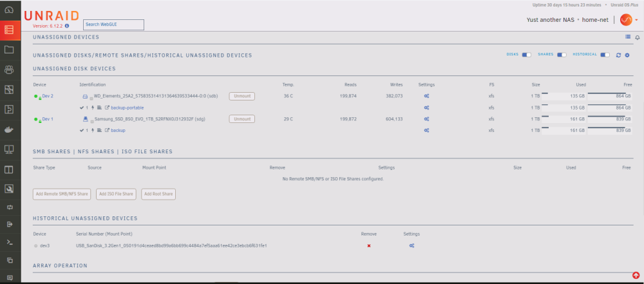This screenshot has width=644, height=284.
Task: Open Unassigned Devices settings gear near refresh
Action: 627,55
